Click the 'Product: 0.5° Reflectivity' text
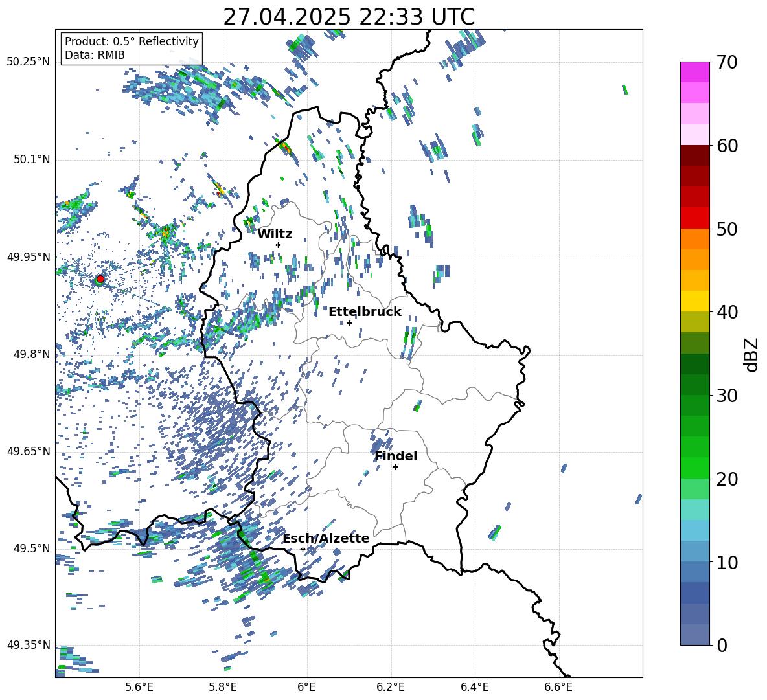This screenshot has width=767, height=700. [x=132, y=41]
